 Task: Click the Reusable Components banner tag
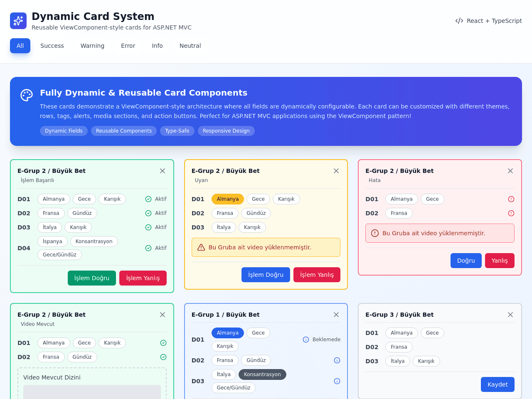[x=124, y=131]
